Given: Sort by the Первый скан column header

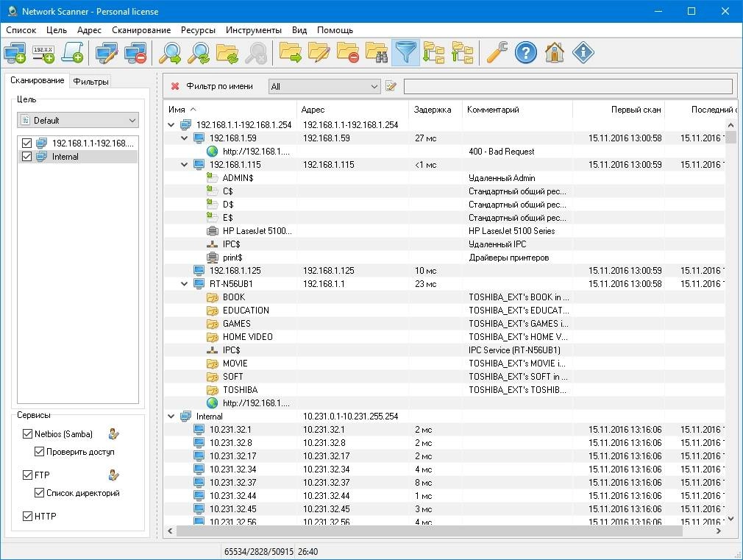Looking at the screenshot, I should [x=619, y=110].
